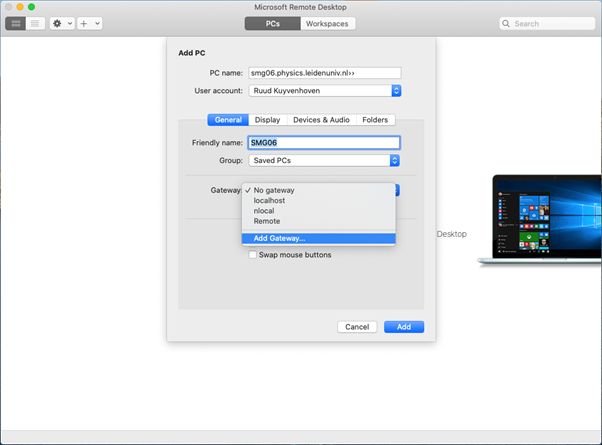Enable Swap mouse buttons checkbox
The height and width of the screenshot is (445, 602).
click(253, 255)
